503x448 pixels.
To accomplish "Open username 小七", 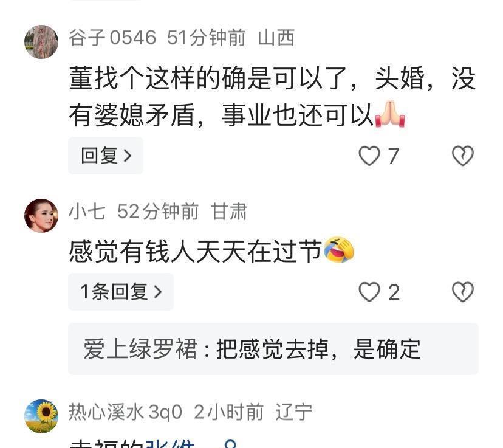I will point(87,212).
